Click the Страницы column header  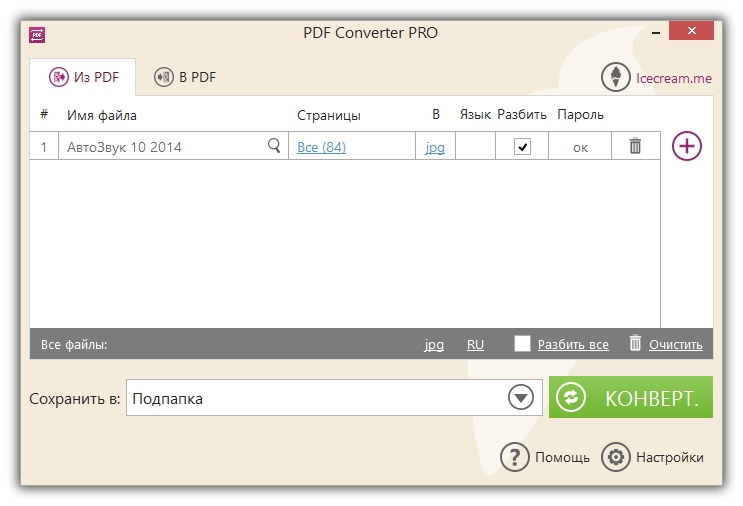[x=329, y=115]
